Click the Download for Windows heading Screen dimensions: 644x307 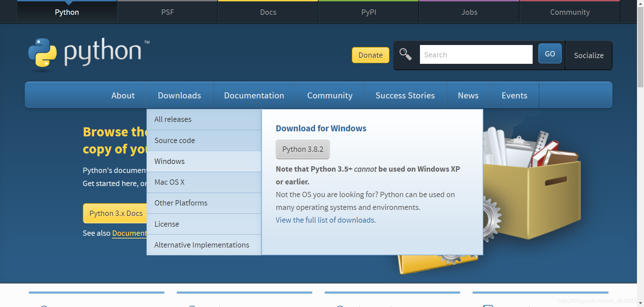321,128
